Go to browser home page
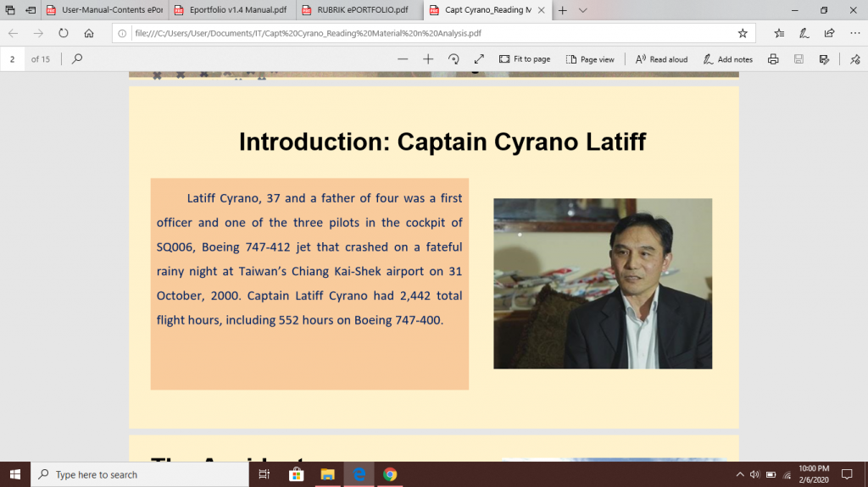 coord(89,33)
